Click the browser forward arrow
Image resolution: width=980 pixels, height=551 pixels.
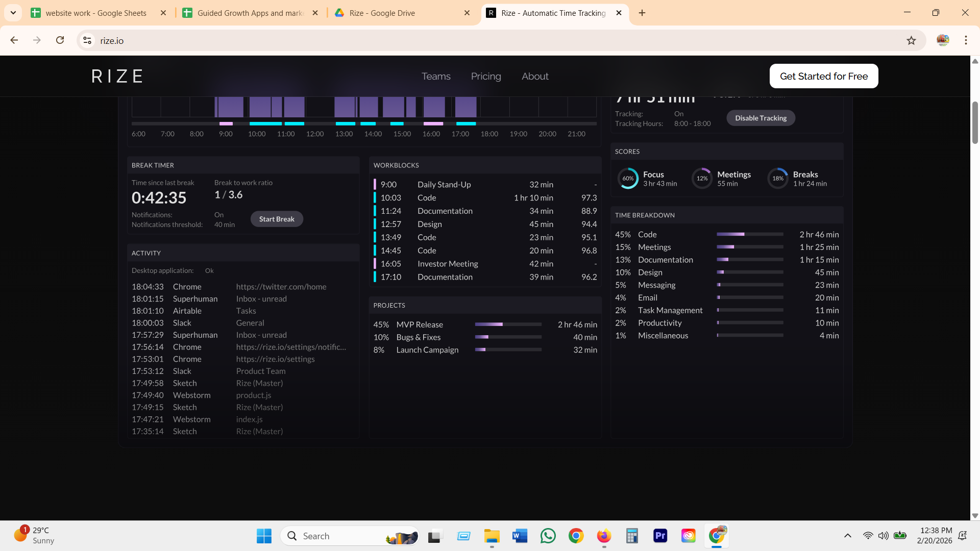37,40
